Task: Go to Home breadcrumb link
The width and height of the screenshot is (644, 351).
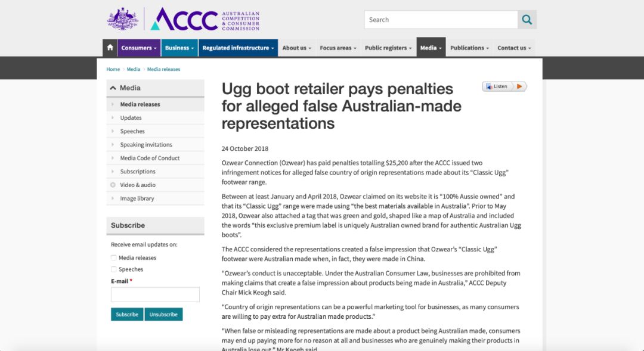Action: click(113, 69)
